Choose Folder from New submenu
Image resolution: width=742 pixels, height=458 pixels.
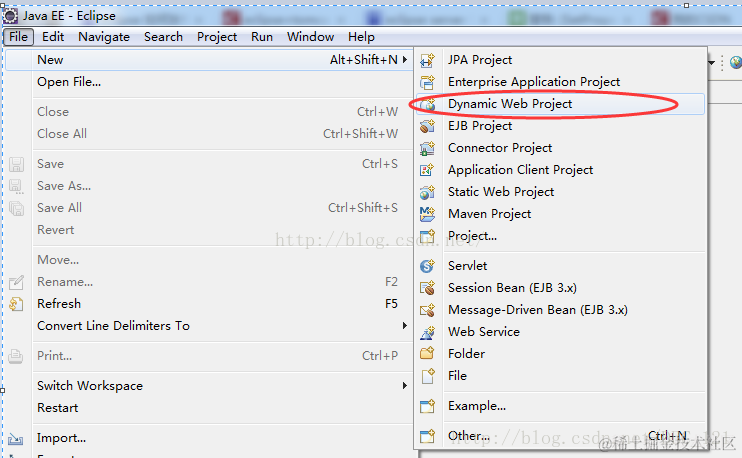pos(560,353)
